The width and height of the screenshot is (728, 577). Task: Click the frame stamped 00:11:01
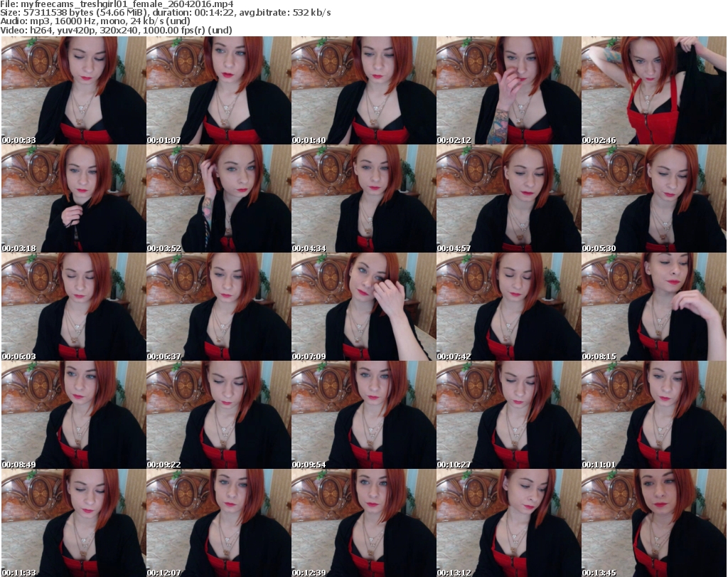tap(654, 414)
